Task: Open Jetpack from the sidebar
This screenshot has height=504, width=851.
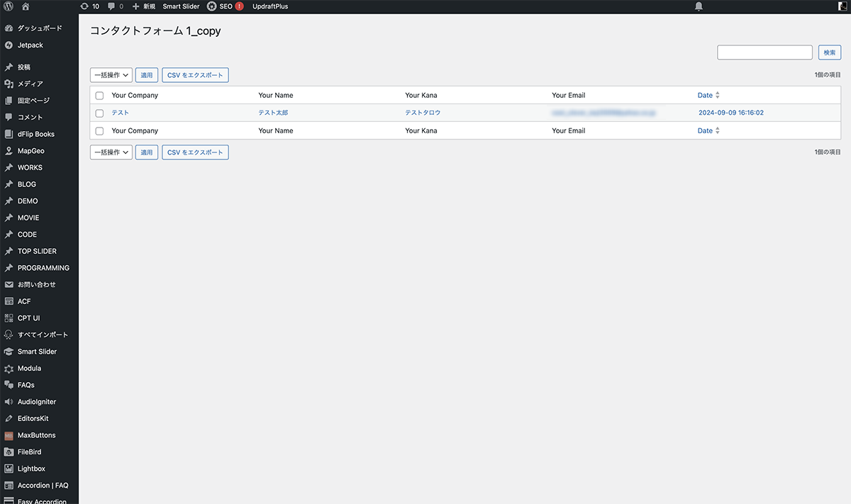Action: coord(30,45)
